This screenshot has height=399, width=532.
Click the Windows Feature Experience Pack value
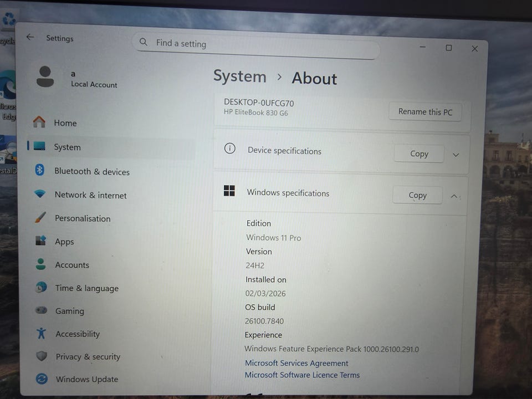[331, 349]
